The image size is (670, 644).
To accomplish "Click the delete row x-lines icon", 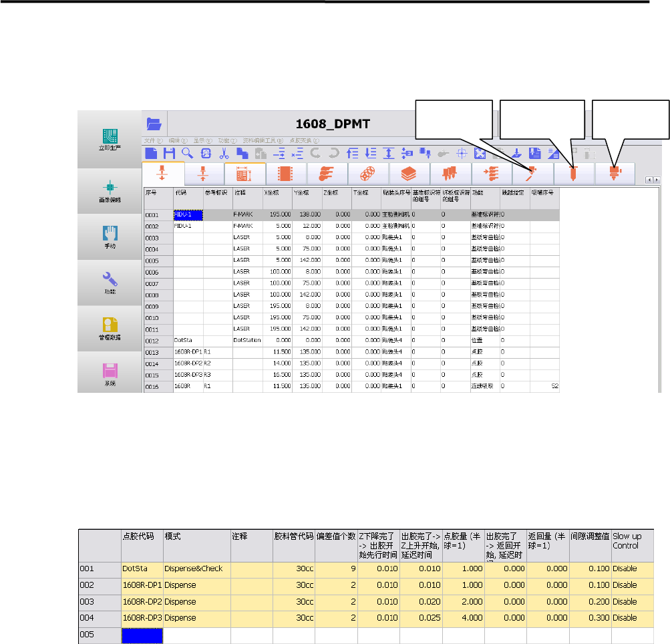I will coord(297,153).
